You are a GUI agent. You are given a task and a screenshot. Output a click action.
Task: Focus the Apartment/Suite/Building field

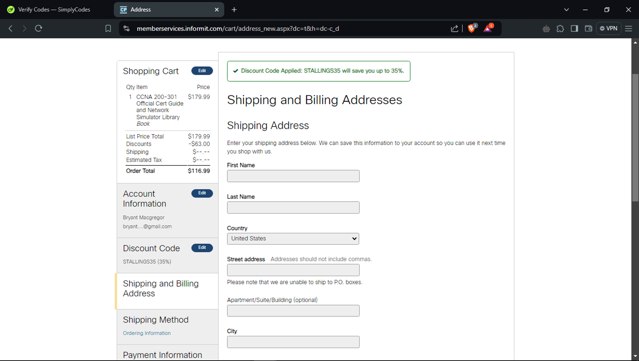293,310
